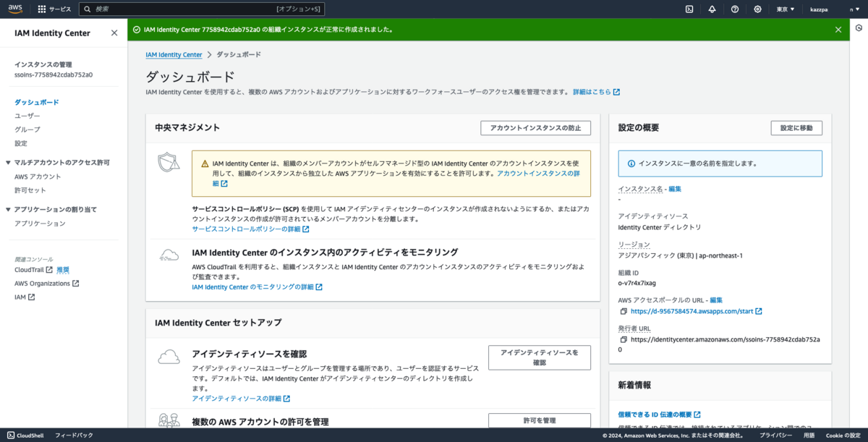Screen dimensions: 868x442
Task: Click 許可を管理 button
Action: pos(540,420)
